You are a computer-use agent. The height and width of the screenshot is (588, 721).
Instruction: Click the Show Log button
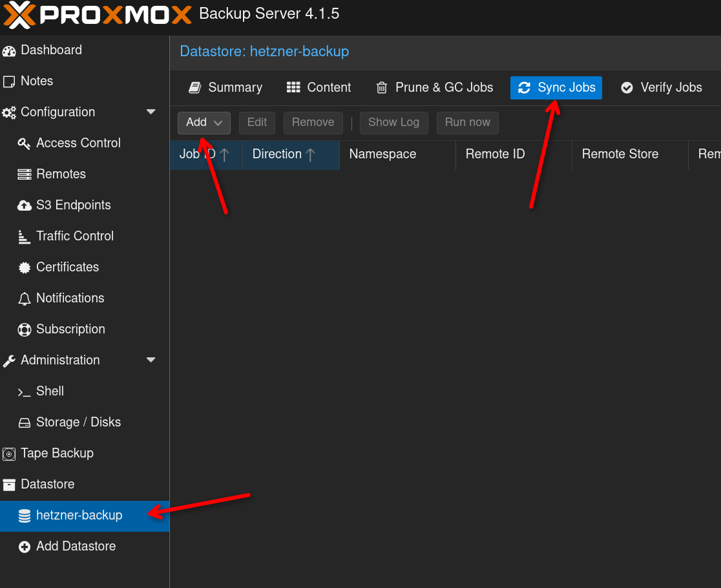pyautogui.click(x=393, y=123)
